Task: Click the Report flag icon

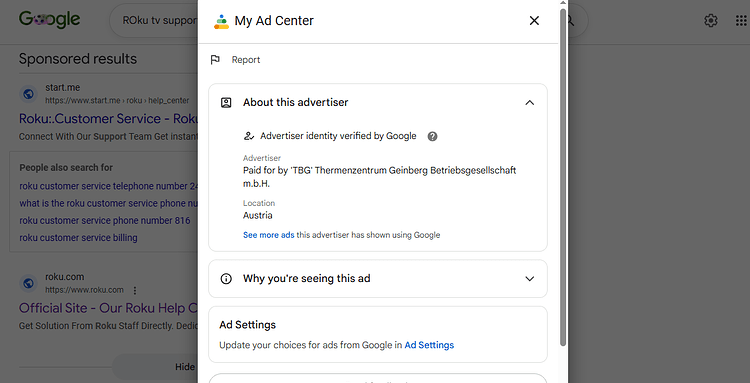Action: [x=215, y=60]
